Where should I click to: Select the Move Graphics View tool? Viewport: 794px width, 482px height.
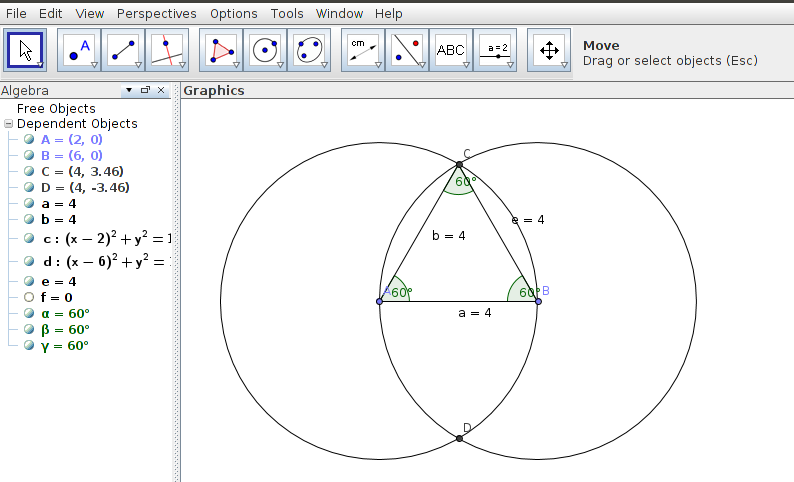pyautogui.click(x=549, y=50)
